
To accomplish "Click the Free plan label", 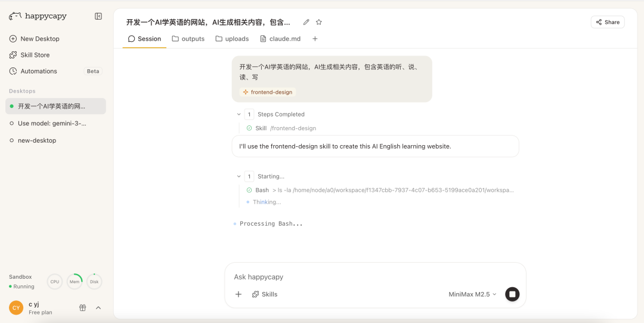I will click(x=41, y=312).
